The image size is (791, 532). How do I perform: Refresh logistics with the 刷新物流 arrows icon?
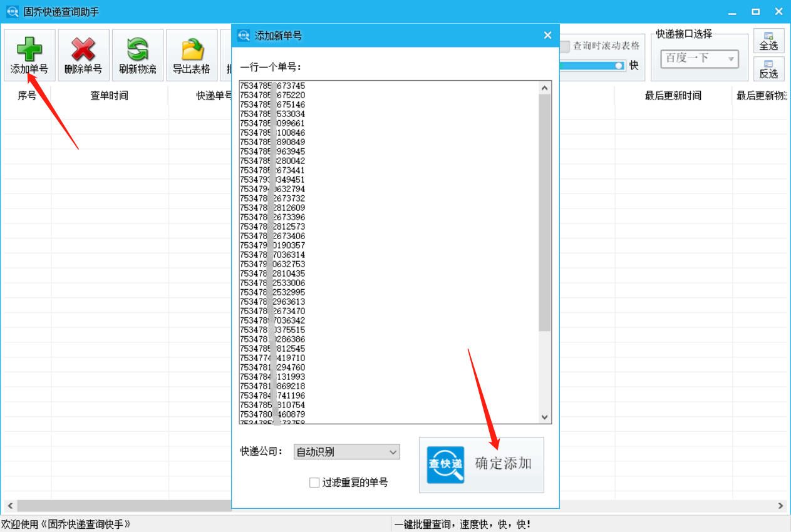tap(137, 49)
